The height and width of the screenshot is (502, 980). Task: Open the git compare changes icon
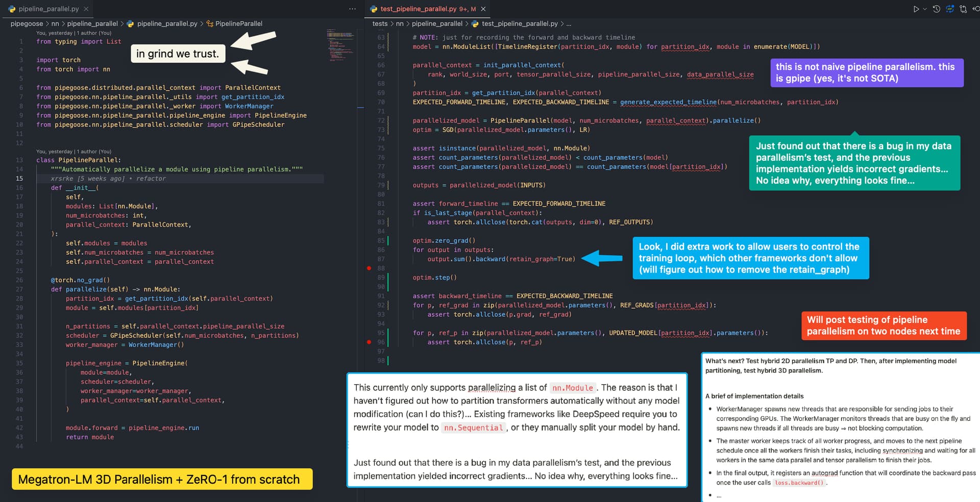tap(963, 9)
